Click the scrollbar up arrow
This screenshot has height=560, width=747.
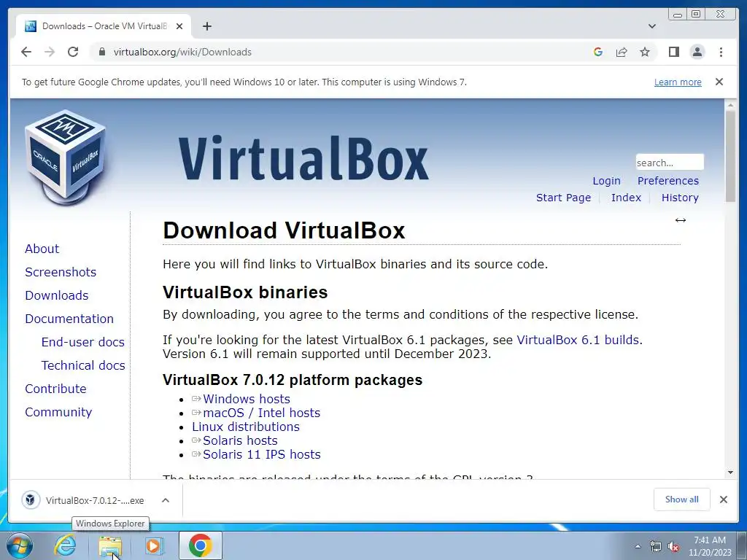click(730, 104)
